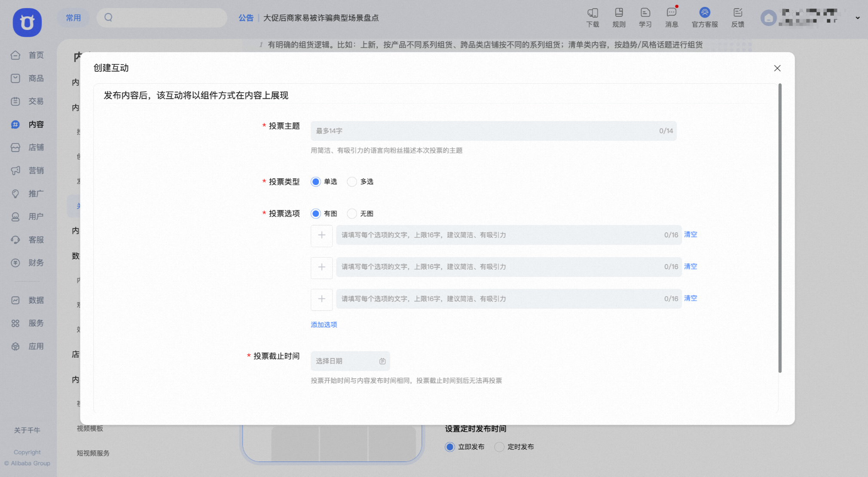The width and height of the screenshot is (868, 477).
Task: Open the 公告 announcement link
Action: (246, 18)
